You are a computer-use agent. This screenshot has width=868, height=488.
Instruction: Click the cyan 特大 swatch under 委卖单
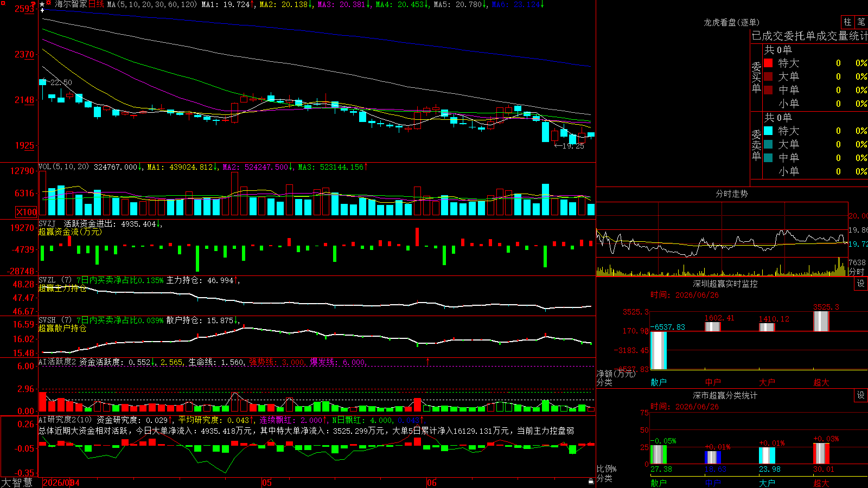[768, 131]
